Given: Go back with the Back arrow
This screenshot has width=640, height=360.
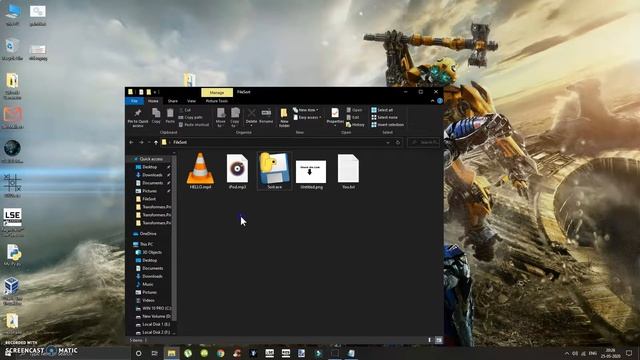Looking at the screenshot, I should click(131, 142).
